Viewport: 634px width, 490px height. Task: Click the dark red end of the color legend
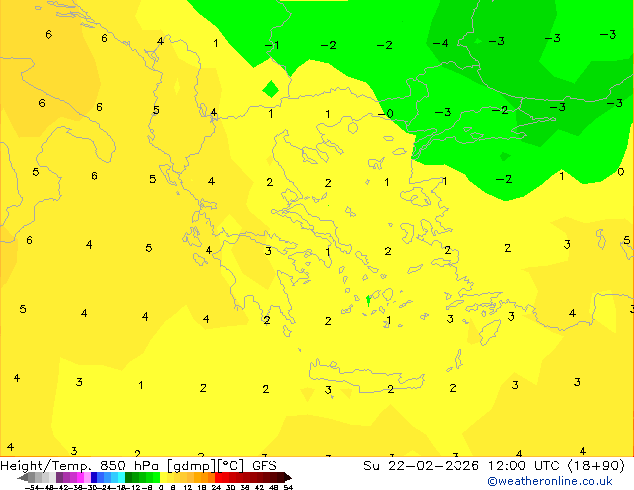tap(280, 477)
